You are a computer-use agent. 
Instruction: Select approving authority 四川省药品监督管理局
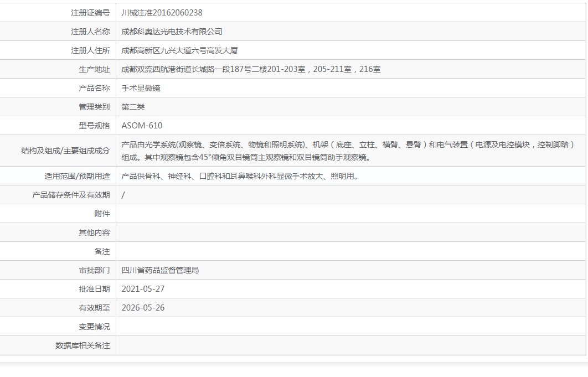click(x=160, y=270)
